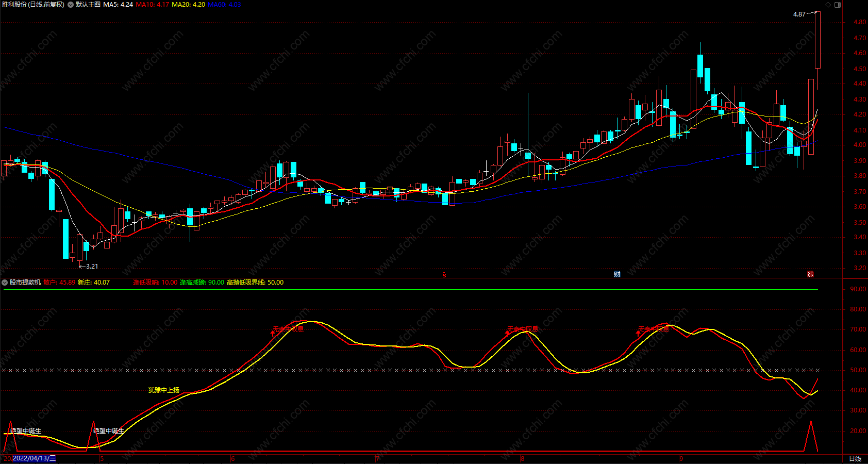Click the 90.00 indicator axis label

(858, 289)
